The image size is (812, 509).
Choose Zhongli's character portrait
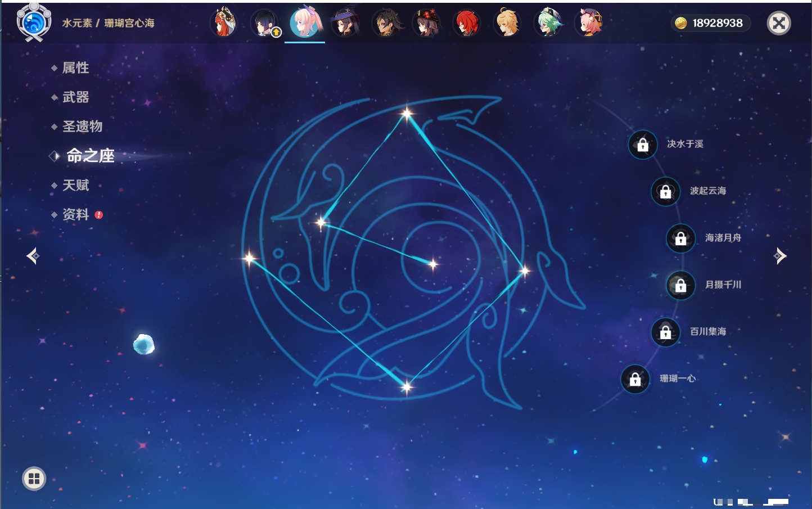coord(386,23)
